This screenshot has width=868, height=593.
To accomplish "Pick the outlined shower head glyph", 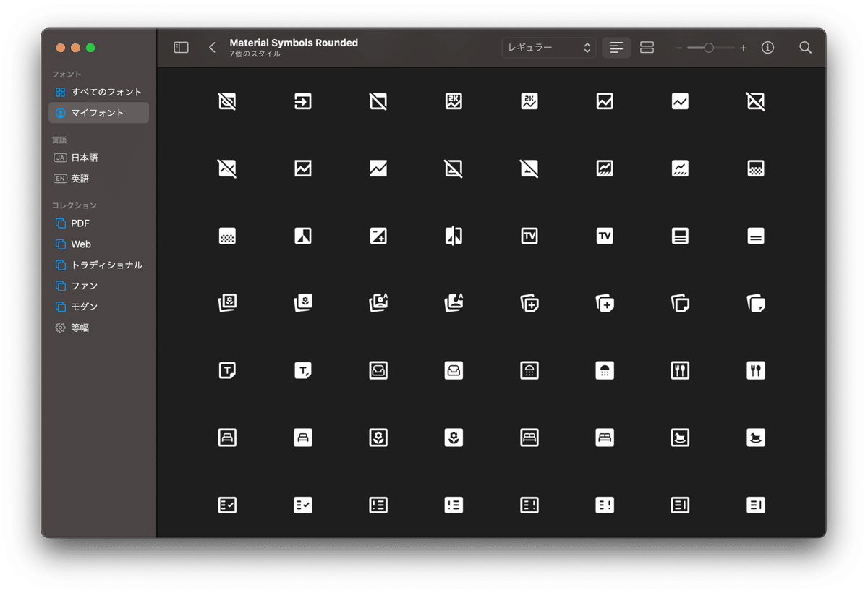I will pos(529,370).
